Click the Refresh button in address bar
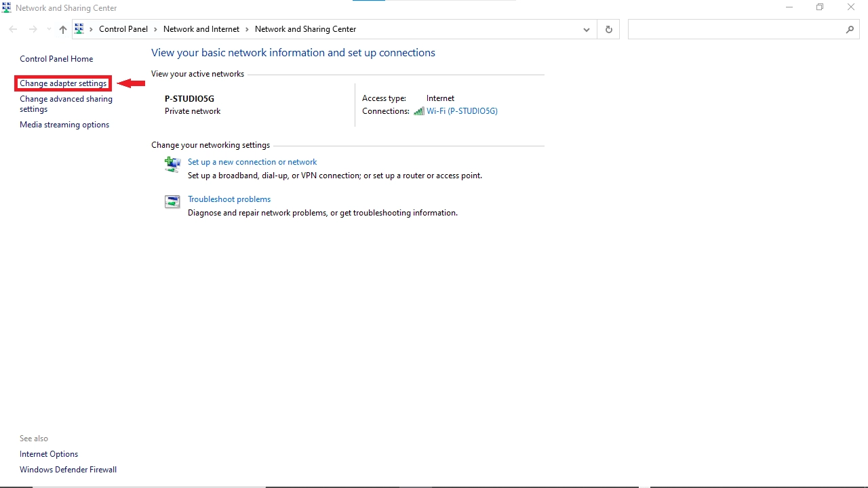 tap(608, 29)
